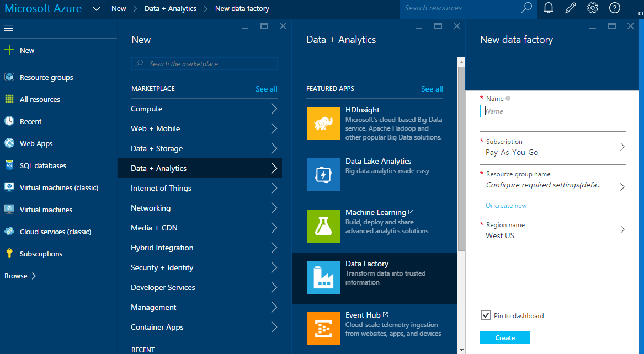This screenshot has height=354, width=644.
Task: Open the Resource group name selector chevron
Action: [622, 187]
